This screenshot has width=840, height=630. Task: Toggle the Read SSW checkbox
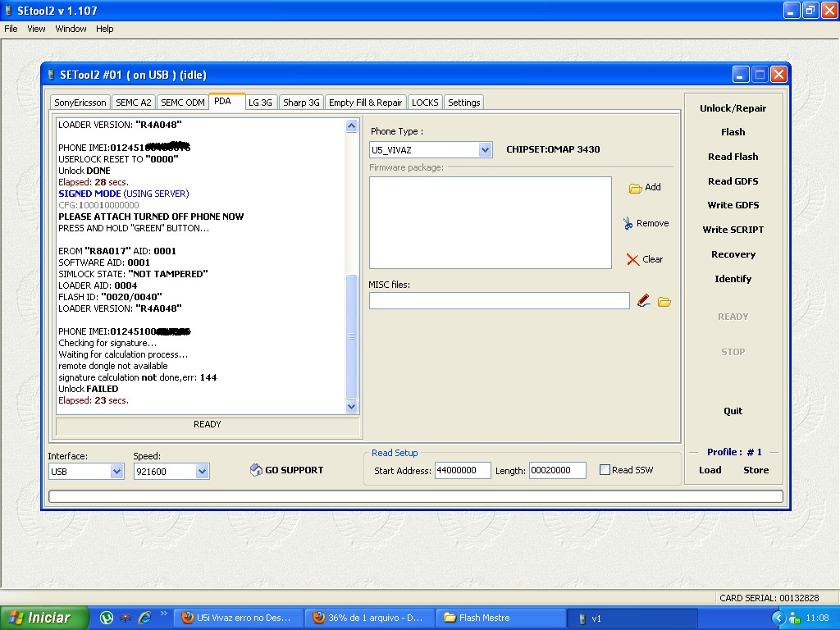605,470
